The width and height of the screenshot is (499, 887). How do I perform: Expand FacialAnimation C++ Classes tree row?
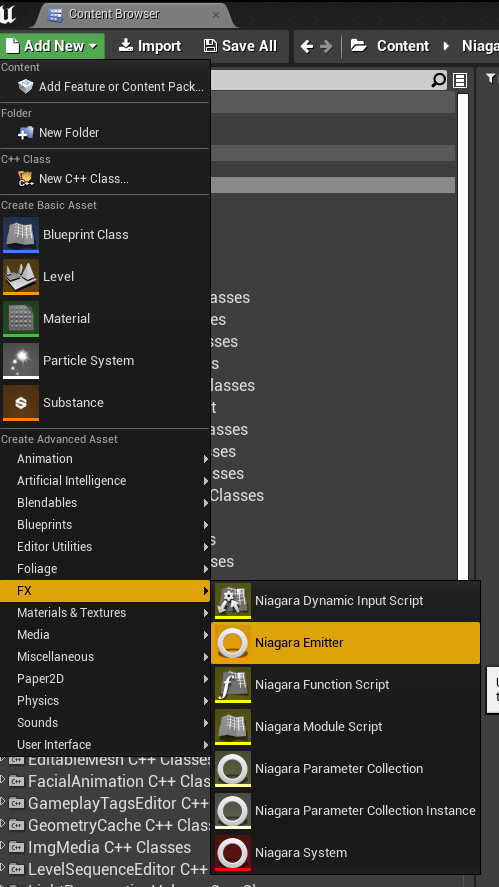point(3,781)
